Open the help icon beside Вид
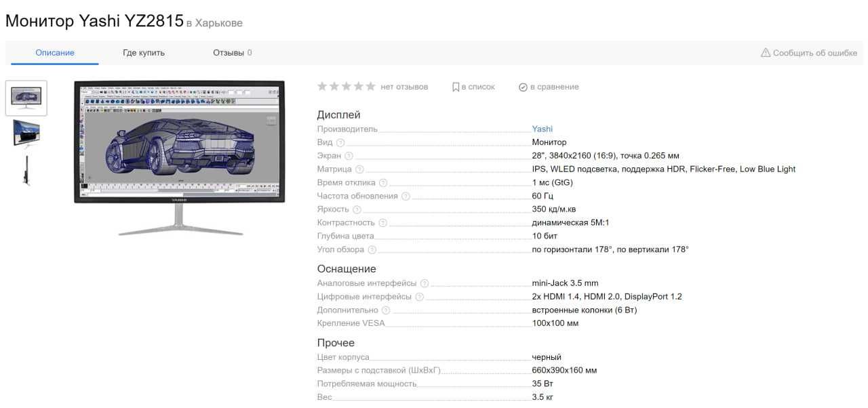The height and width of the screenshot is (408, 868). click(x=340, y=142)
